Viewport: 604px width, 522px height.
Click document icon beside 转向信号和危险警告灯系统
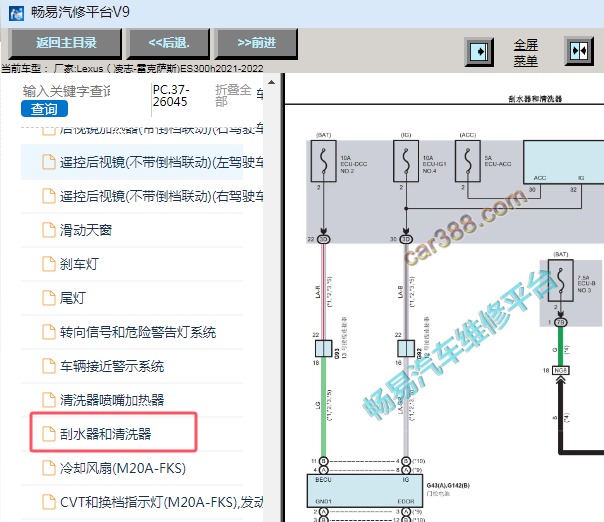click(x=49, y=332)
